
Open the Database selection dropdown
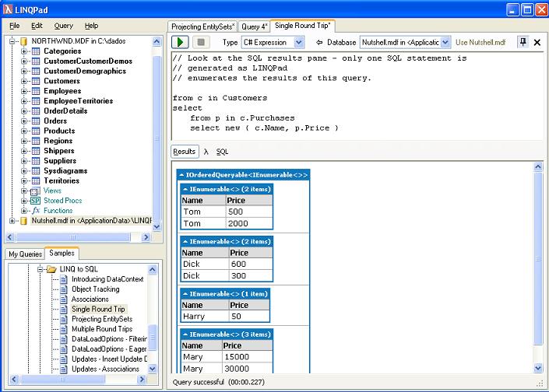(445, 43)
